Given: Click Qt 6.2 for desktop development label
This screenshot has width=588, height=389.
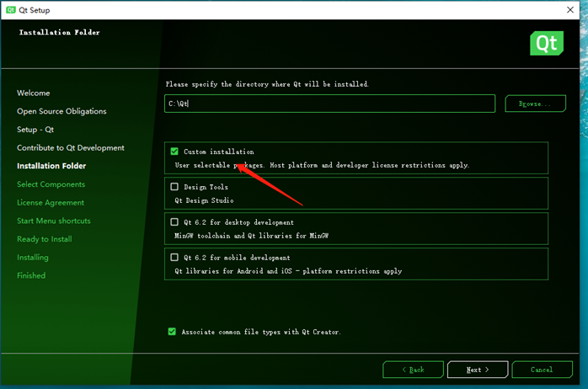Looking at the screenshot, I should 238,222.
